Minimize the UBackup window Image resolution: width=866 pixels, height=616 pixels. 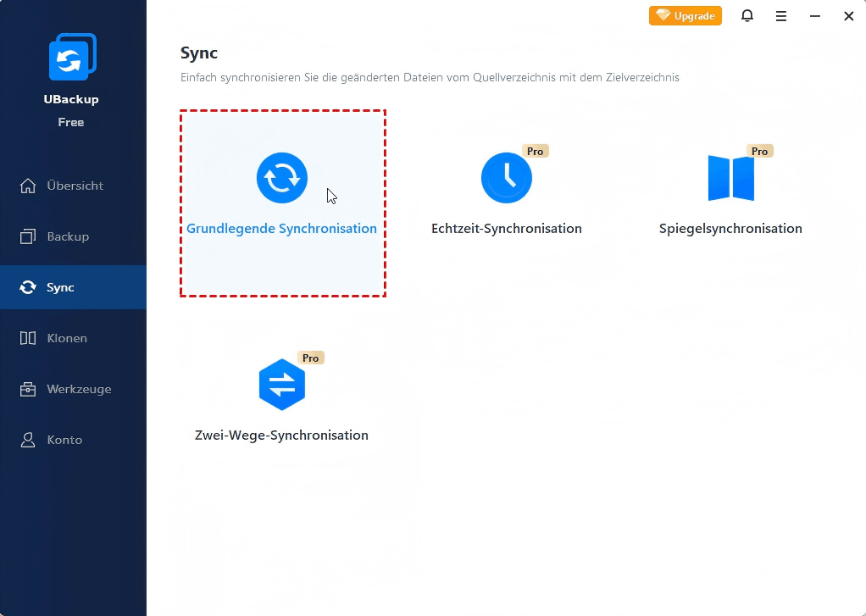814,16
